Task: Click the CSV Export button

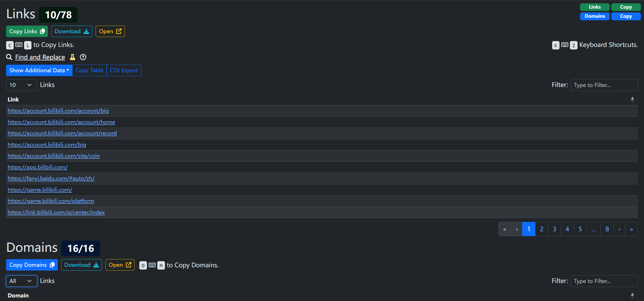Action: [x=124, y=70]
